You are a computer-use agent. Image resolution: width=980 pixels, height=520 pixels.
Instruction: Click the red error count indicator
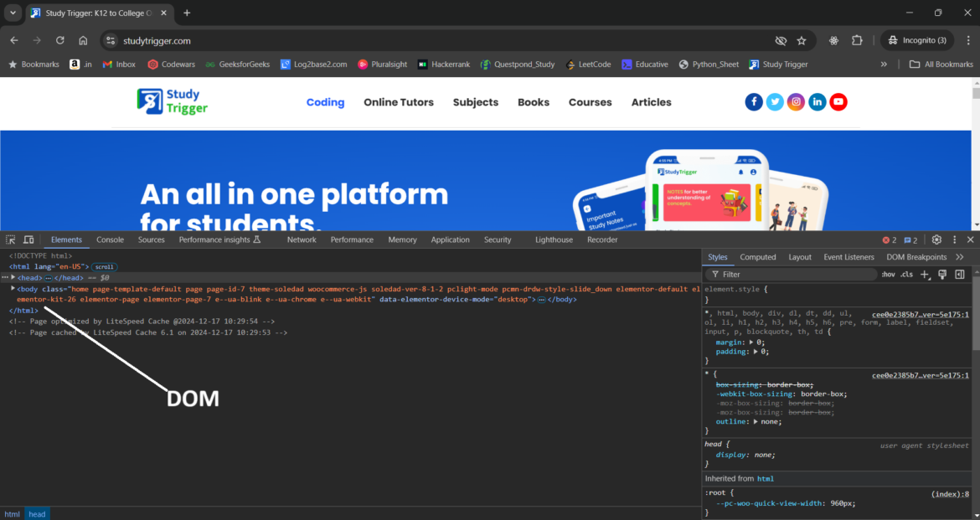coord(889,240)
